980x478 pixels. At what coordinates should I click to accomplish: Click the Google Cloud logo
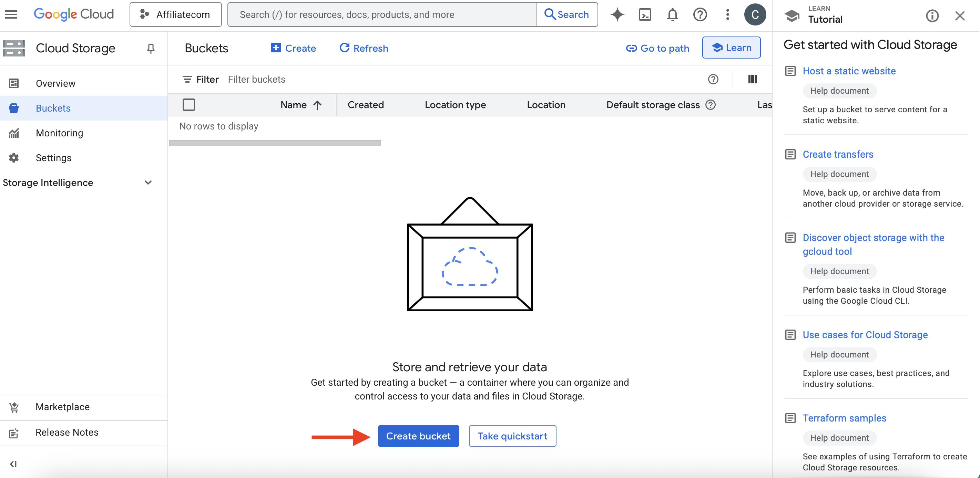[74, 14]
